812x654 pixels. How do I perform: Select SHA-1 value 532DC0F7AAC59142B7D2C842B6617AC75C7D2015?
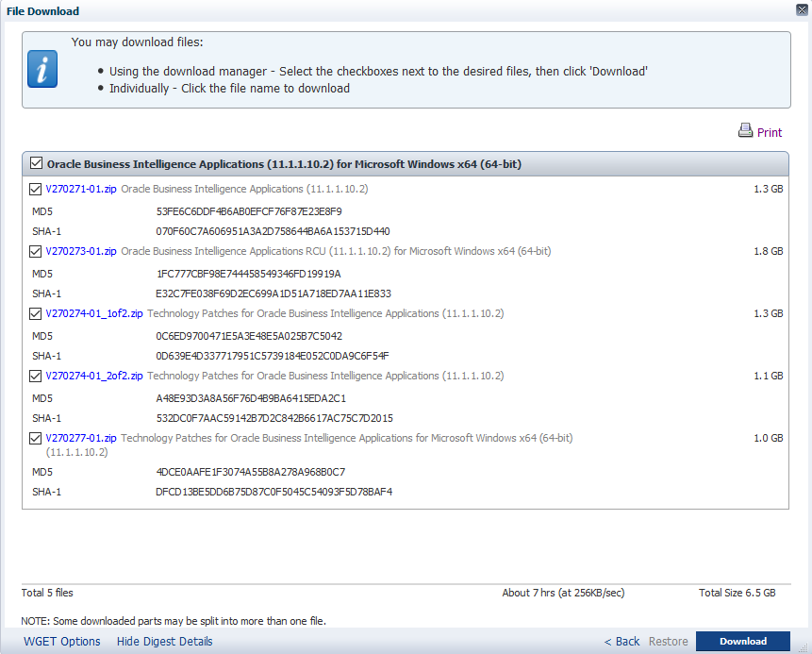coord(274,418)
